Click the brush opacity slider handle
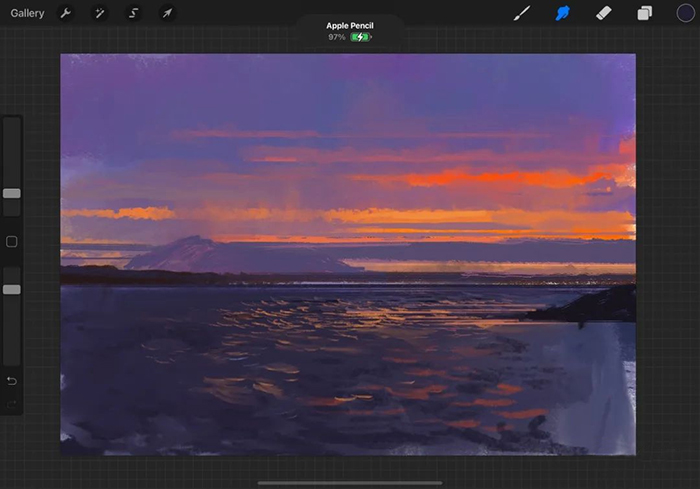 (x=12, y=289)
